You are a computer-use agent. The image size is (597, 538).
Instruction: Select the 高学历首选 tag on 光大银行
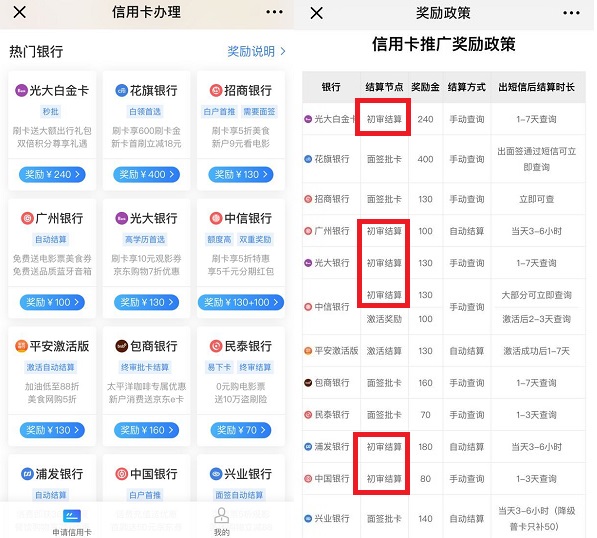(145, 239)
